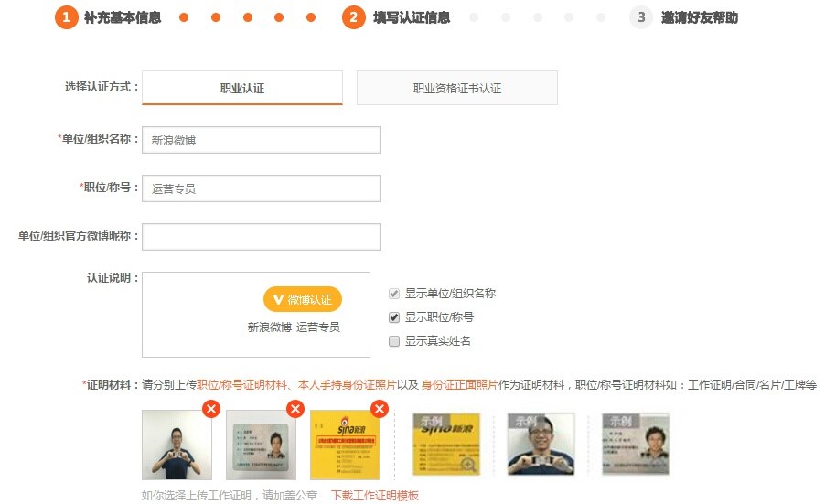Focus the 职位/称号 input field
825x504 pixels.
coord(262,188)
